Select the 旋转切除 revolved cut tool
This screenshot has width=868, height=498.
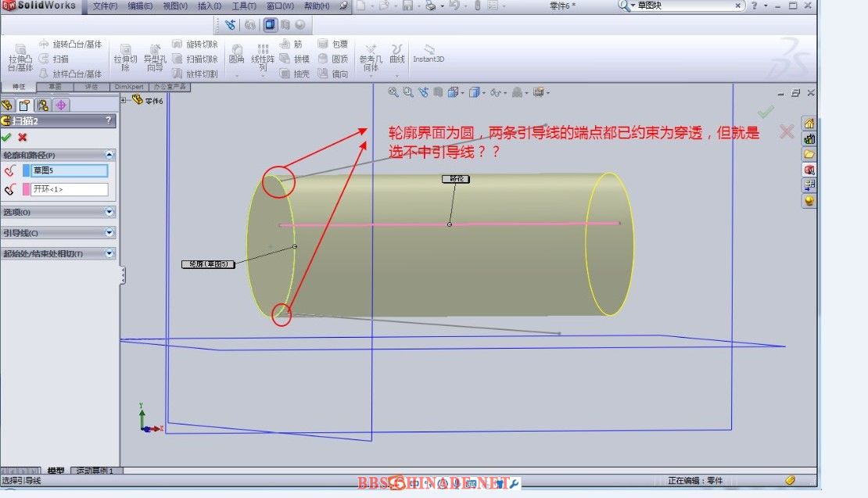[x=195, y=44]
